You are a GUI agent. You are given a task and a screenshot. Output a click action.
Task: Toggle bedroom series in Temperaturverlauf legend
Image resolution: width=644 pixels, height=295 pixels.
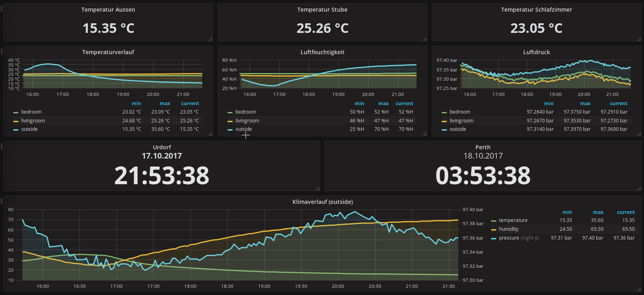31,112
